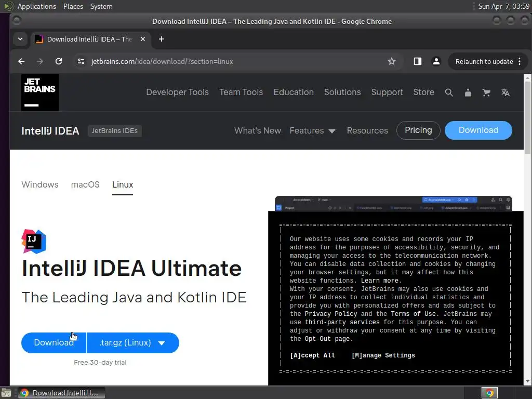Click the page vertical scrollbar thumb
This screenshot has width=532, height=399.
[527, 117]
